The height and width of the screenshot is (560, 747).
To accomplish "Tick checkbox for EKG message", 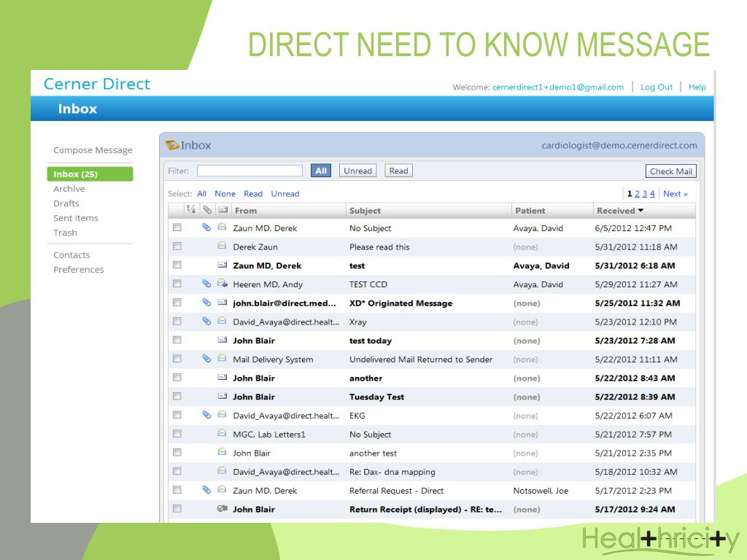I will pyautogui.click(x=177, y=415).
